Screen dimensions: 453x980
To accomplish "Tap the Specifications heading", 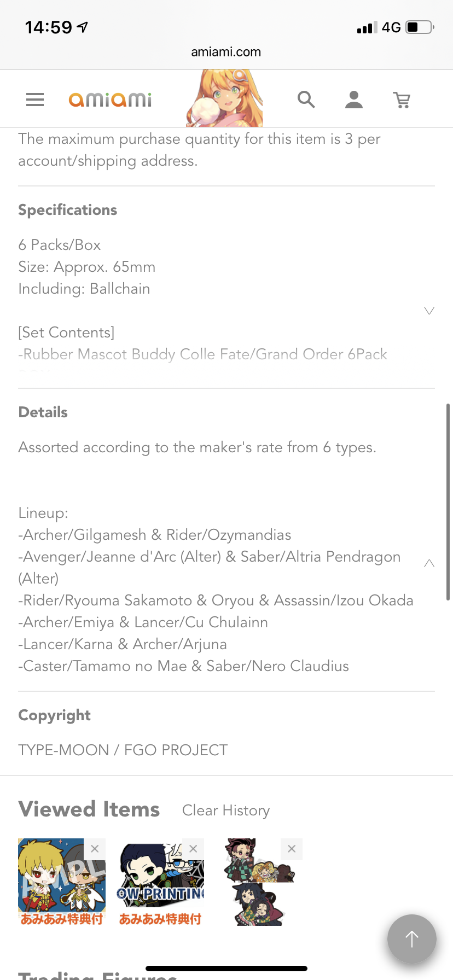I will [x=68, y=210].
